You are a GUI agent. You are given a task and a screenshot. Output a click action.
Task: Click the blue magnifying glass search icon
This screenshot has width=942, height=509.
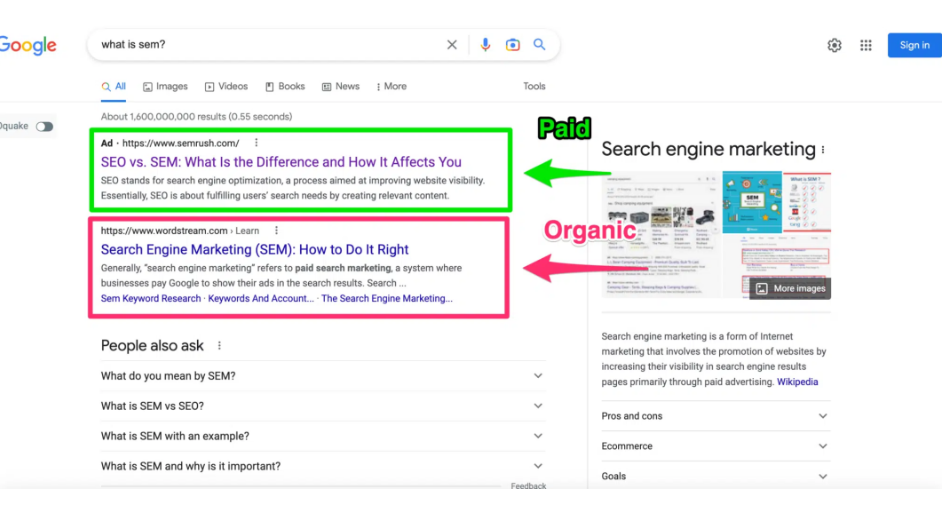tap(539, 45)
